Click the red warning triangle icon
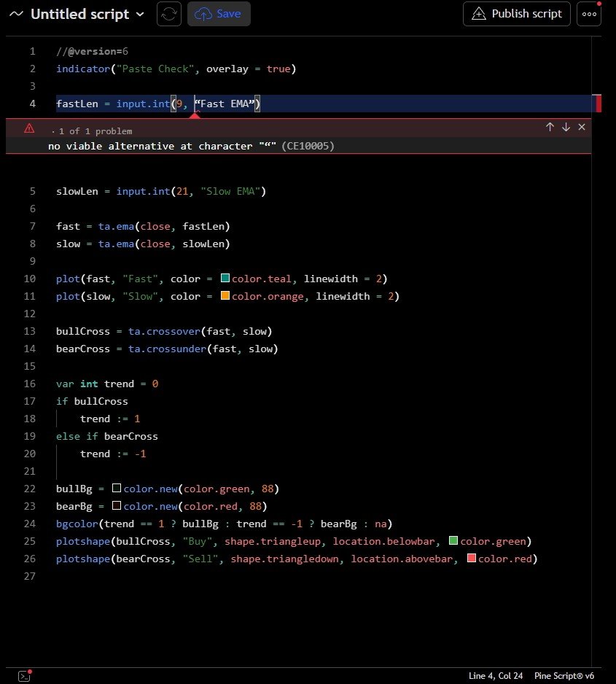This screenshot has width=616, height=684. click(29, 128)
